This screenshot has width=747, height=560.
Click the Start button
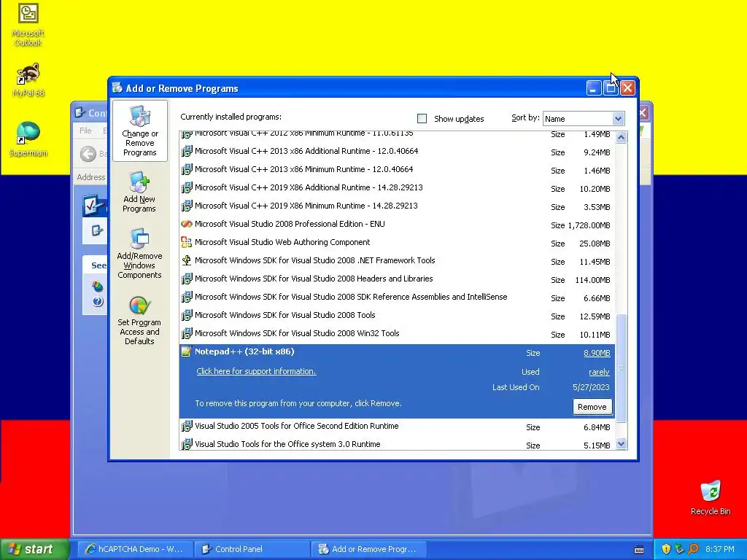click(35, 549)
